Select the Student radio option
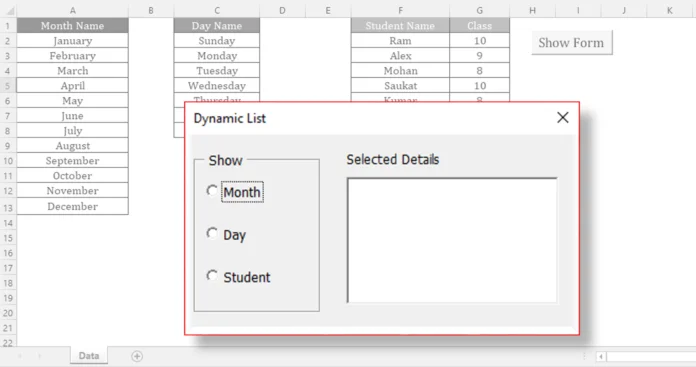Screen dimensions: 696x367 (x=212, y=276)
